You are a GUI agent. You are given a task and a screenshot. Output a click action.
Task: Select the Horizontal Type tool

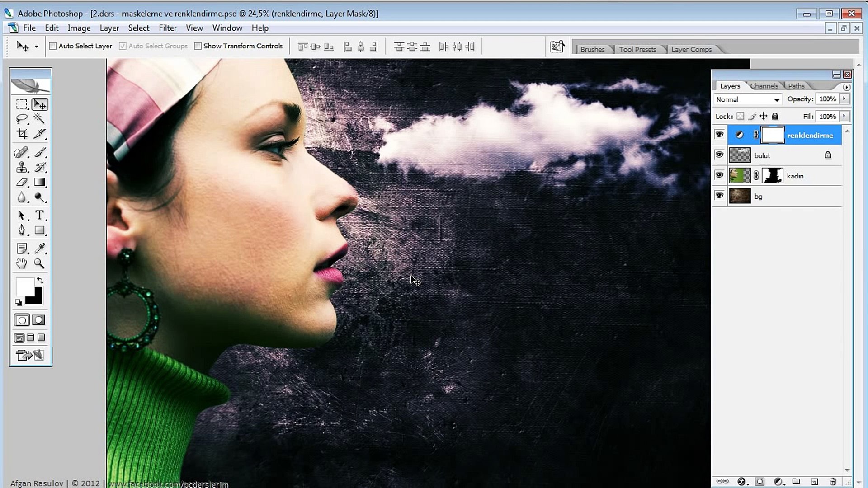[x=40, y=215]
